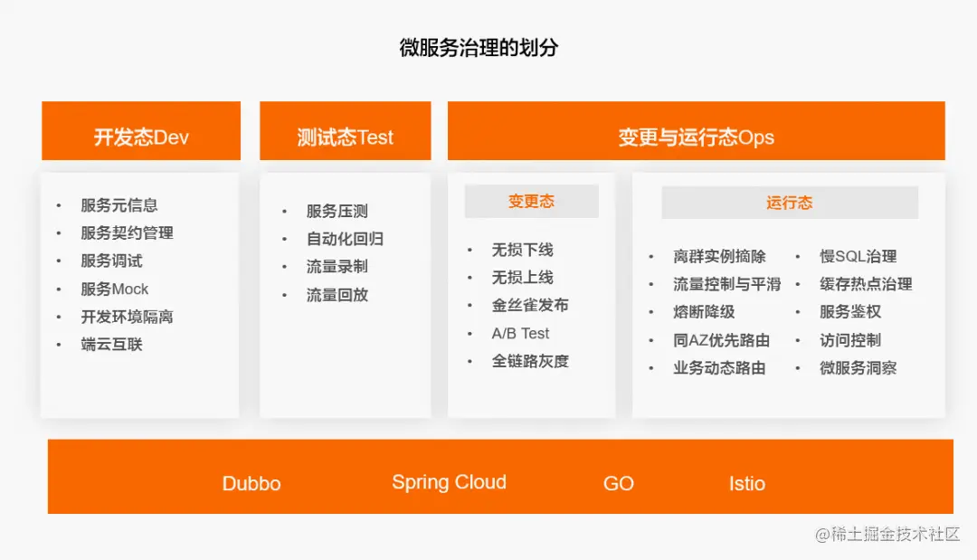Image resolution: width=977 pixels, height=560 pixels.
Task: Select the 熔断降级 entry
Action: point(704,311)
